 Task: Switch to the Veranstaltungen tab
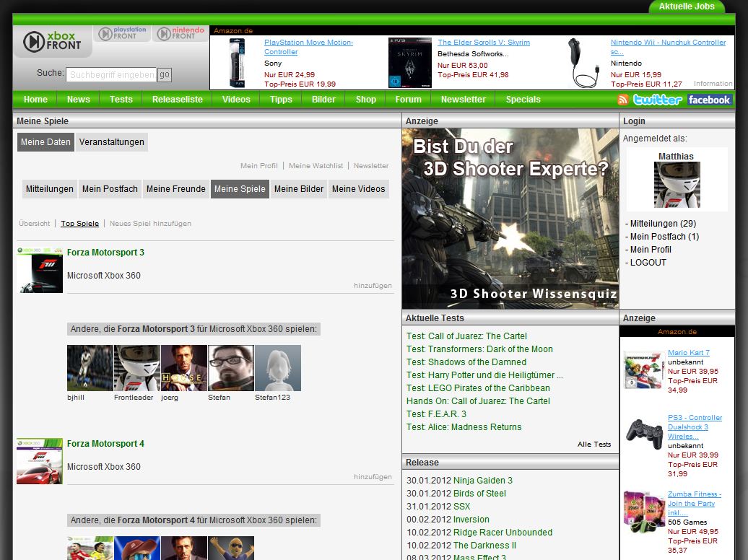[112, 142]
